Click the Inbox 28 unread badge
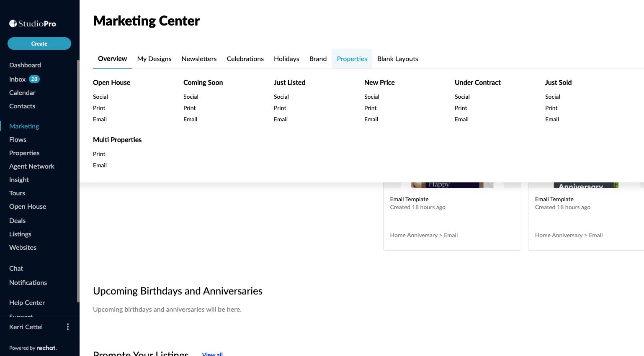Screen dimensions: 644x356 click(x=34, y=79)
